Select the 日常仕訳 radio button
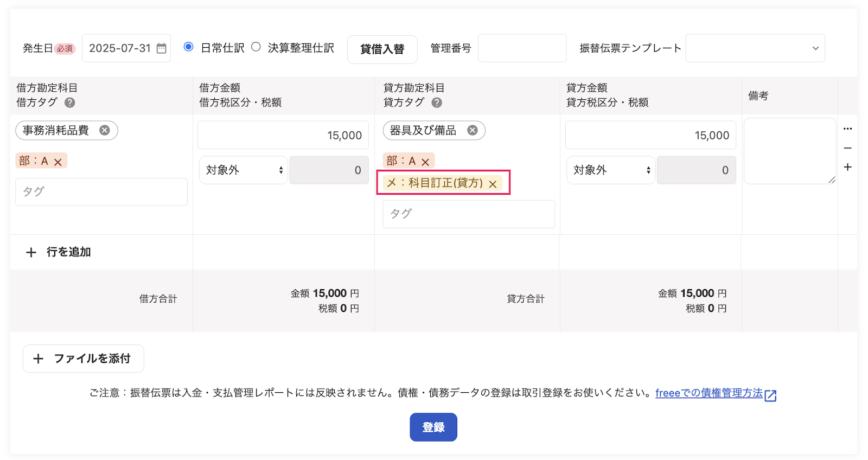The width and height of the screenshot is (868, 460). (x=188, y=47)
